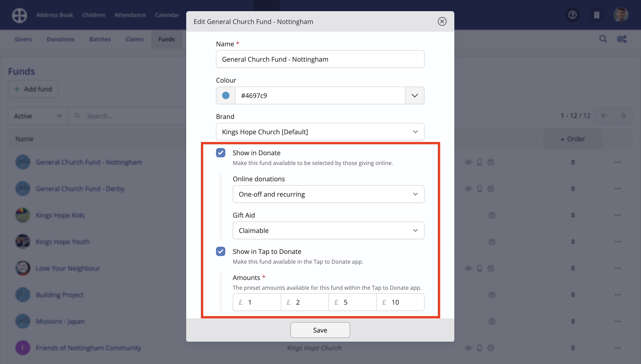Switch to the Donations tab
Image resolution: width=641 pixels, height=364 pixels.
61,39
